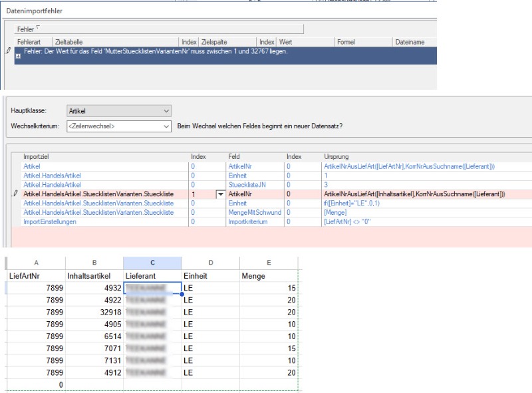Select the LiefArtNr cell in the 6514 row
Viewport: 532px width, 393px height.
pos(36,336)
